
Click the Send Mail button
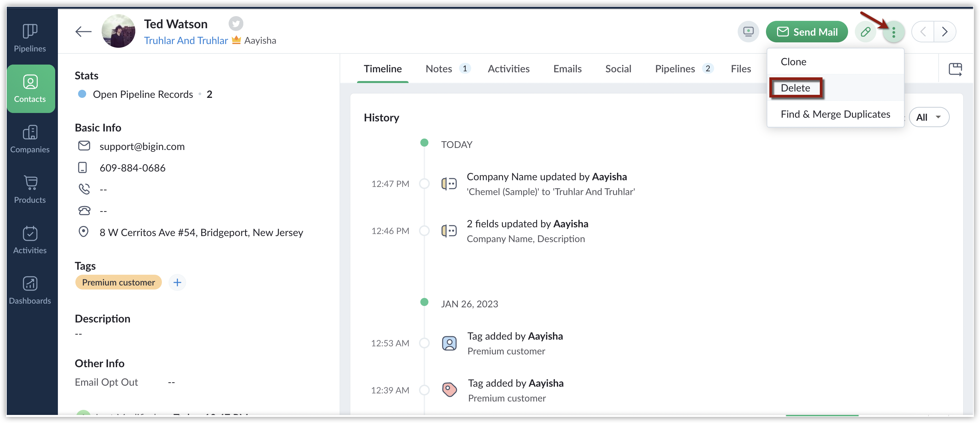[807, 32]
